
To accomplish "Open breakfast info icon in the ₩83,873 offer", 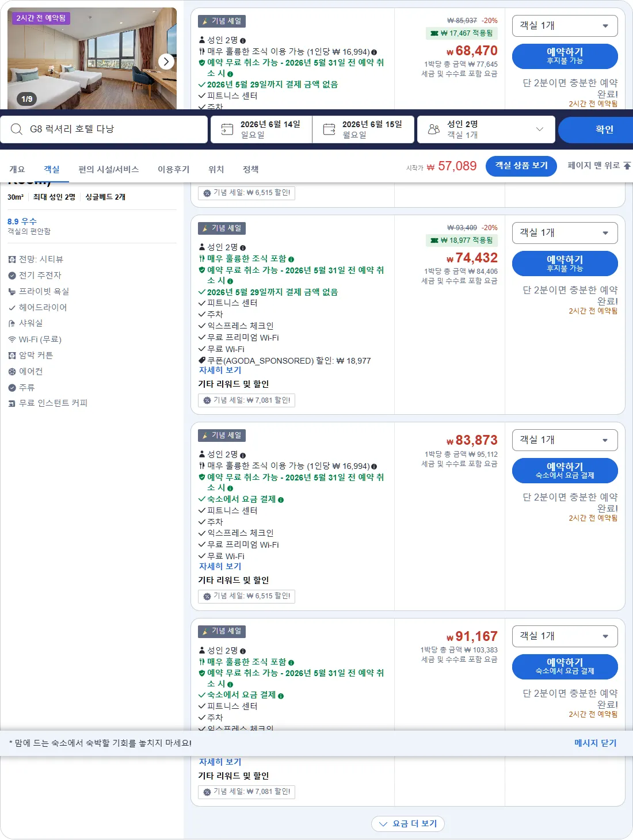I will pyautogui.click(x=374, y=466).
